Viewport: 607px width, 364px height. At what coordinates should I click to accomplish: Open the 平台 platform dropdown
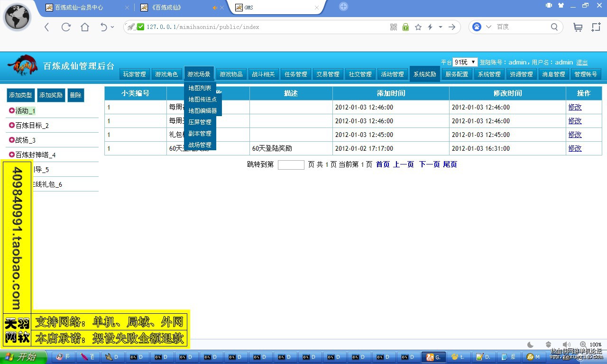click(x=465, y=62)
